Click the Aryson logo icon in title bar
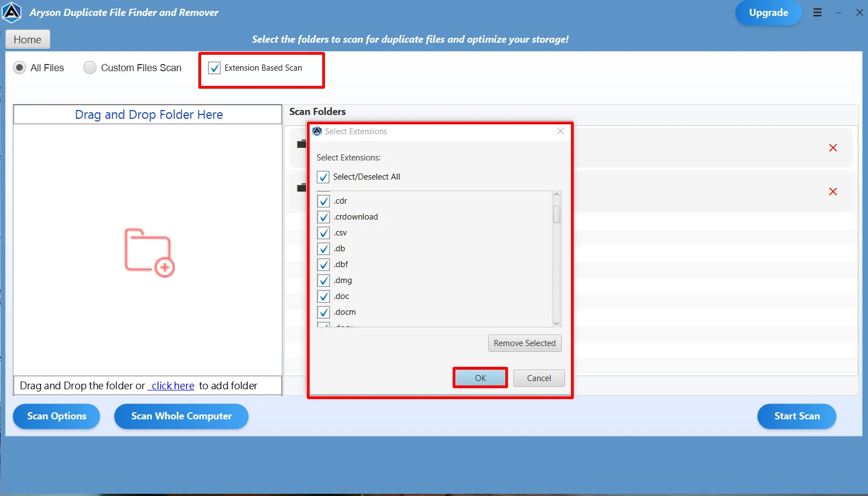868x496 pixels. coord(12,13)
